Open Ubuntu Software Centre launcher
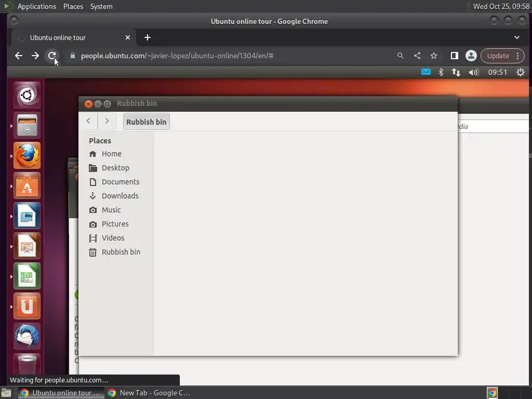The height and width of the screenshot is (399, 532). [27, 185]
